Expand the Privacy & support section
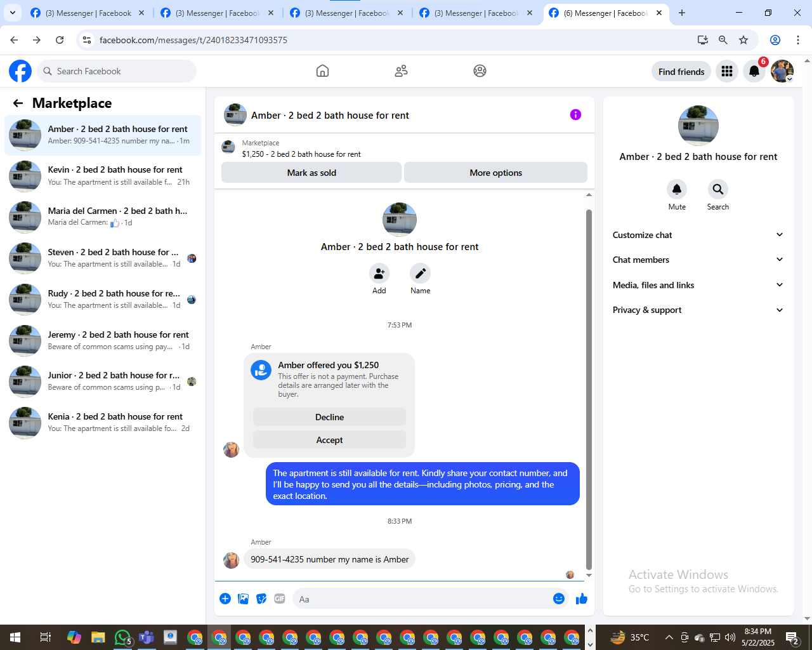This screenshot has height=650, width=812. click(x=698, y=310)
